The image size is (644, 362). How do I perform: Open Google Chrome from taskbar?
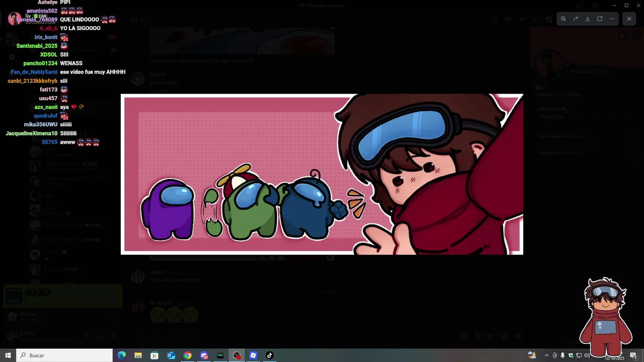pyautogui.click(x=187, y=355)
